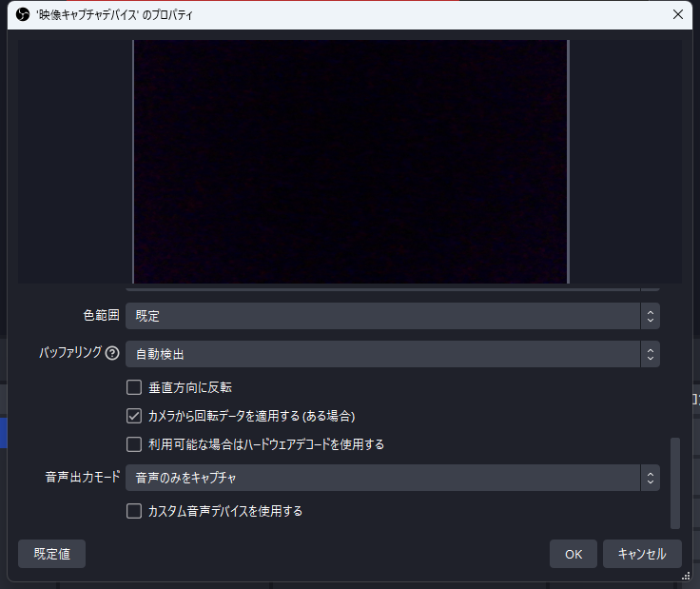Click the キャンセル button
Image resolution: width=700 pixels, height=589 pixels.
642,554
